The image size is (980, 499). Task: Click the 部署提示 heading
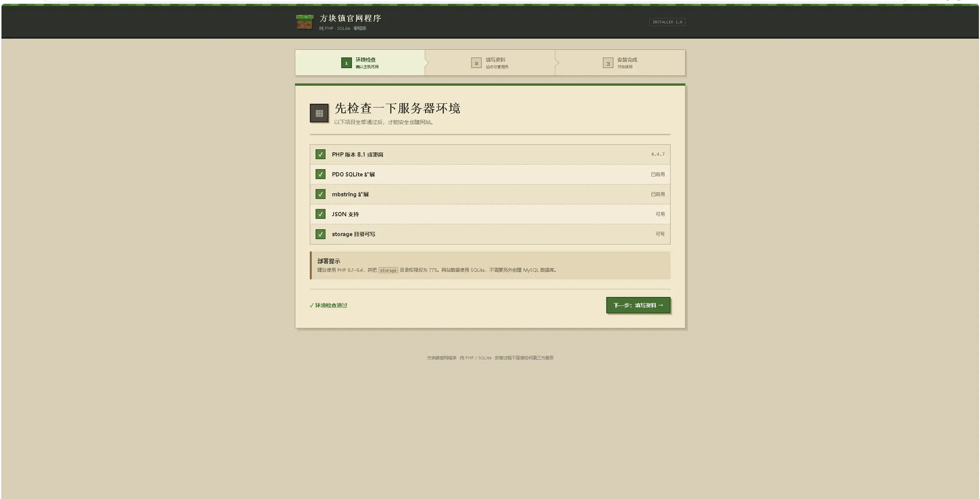point(329,261)
